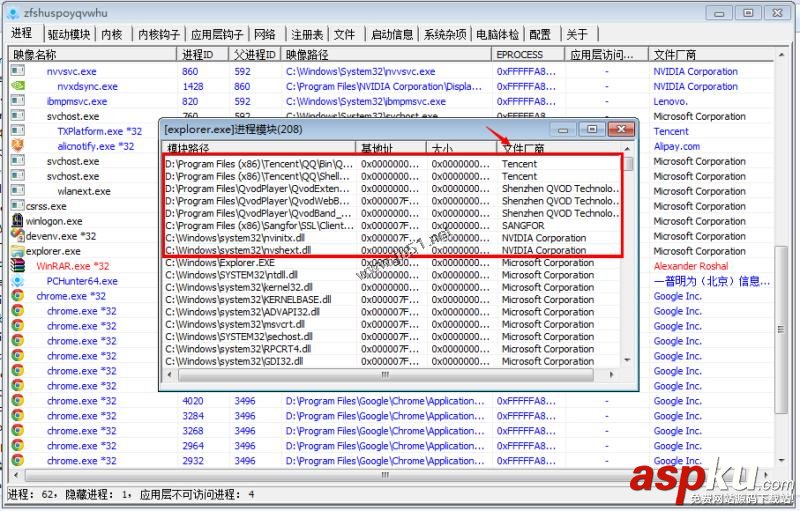Screen dimensions: 800x511
Task: Select the Alipay.com vendor cell
Action: pyautogui.click(x=677, y=146)
